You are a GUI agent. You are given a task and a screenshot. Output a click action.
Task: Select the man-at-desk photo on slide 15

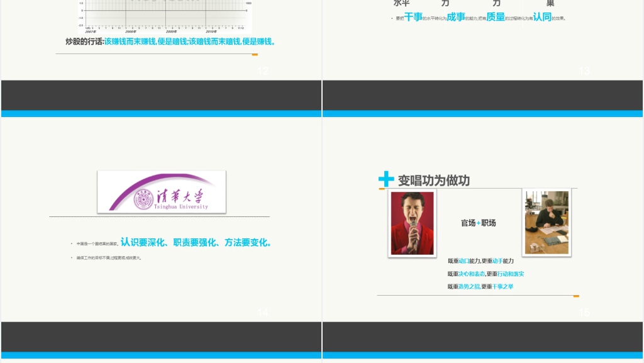[546, 222]
